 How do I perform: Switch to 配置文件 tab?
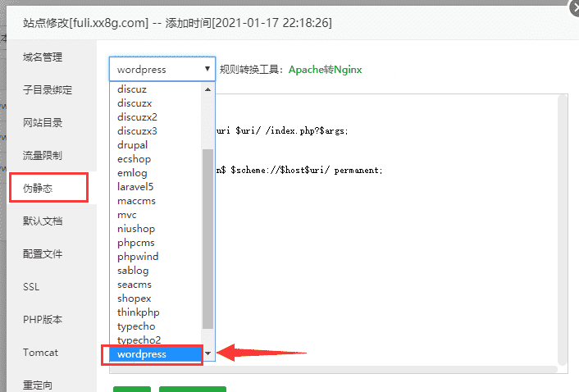pos(43,254)
